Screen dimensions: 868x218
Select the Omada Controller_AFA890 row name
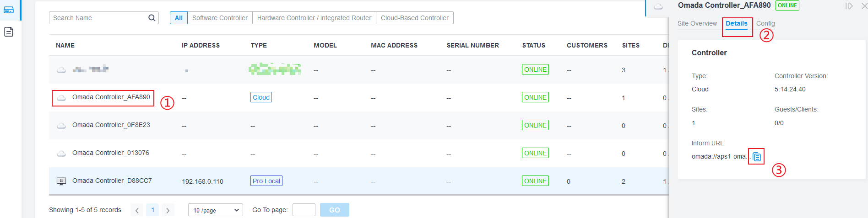(x=111, y=97)
